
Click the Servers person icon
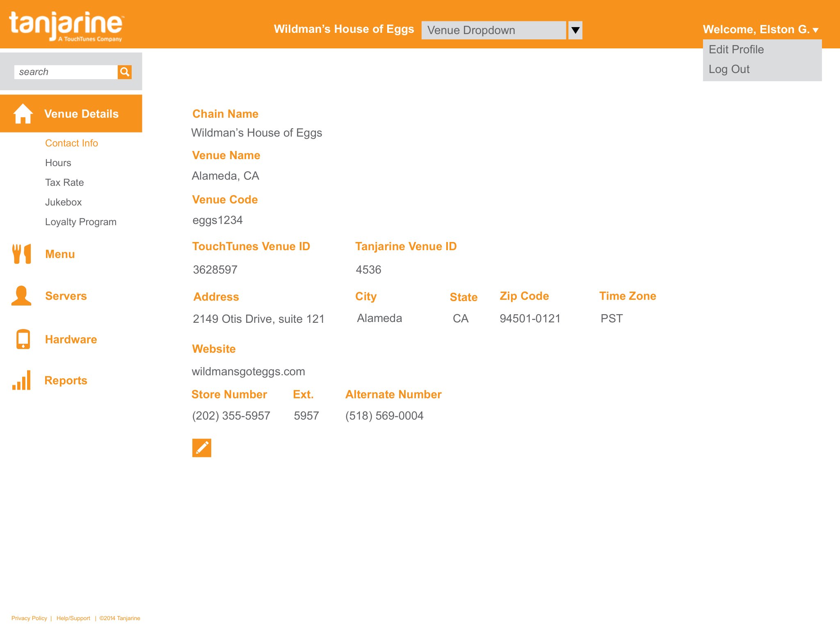pos(21,296)
